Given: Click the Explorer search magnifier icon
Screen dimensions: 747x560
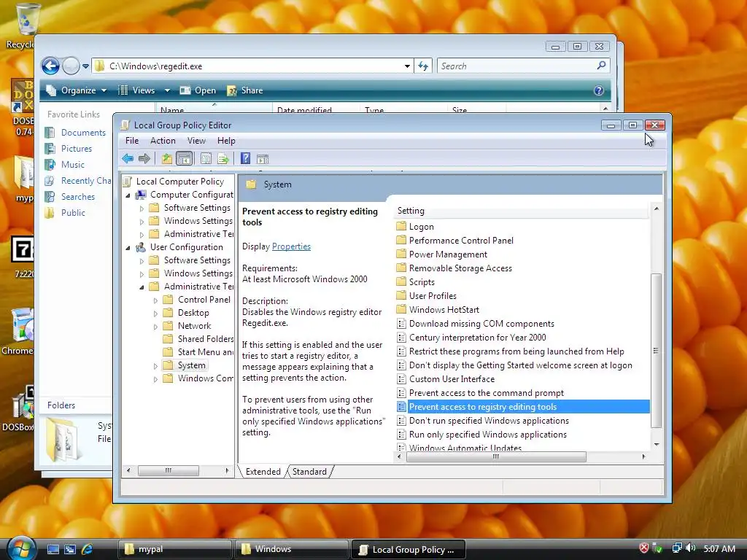Looking at the screenshot, I should (601, 65).
